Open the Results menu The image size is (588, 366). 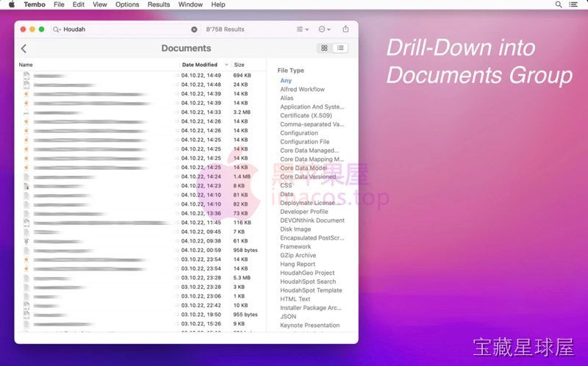pyautogui.click(x=159, y=4)
